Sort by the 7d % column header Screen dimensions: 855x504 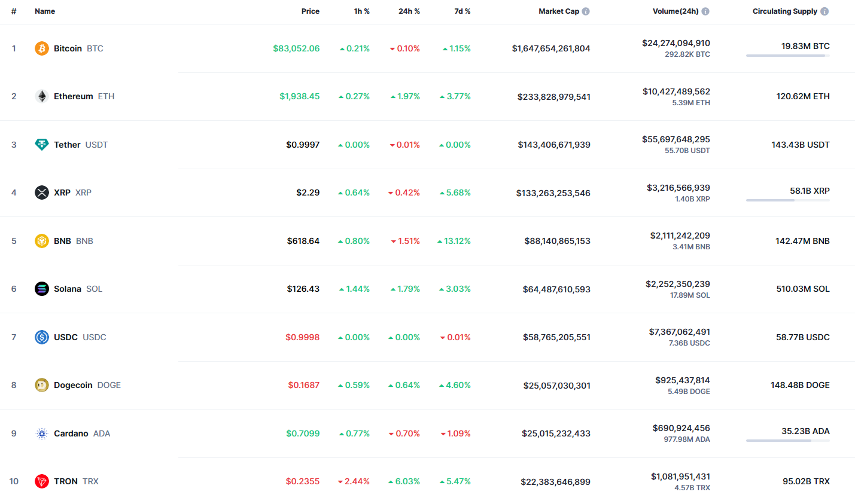click(x=462, y=11)
